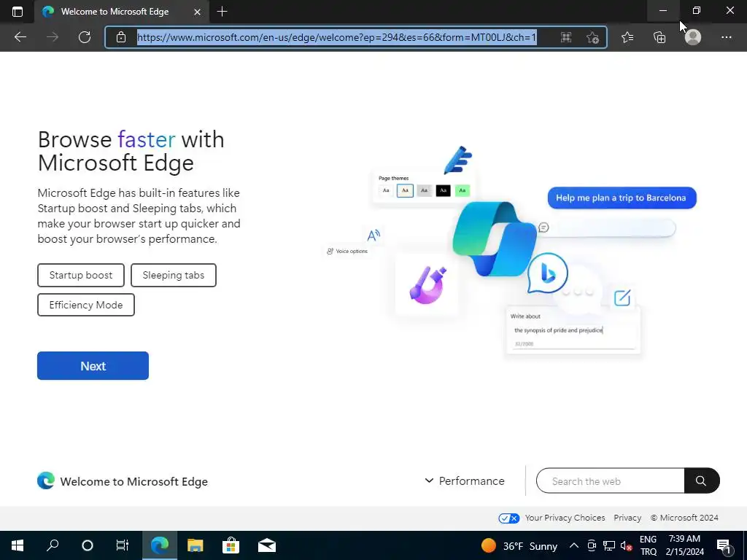Open the notification center icon
The height and width of the screenshot is (560, 747).
(x=724, y=546)
